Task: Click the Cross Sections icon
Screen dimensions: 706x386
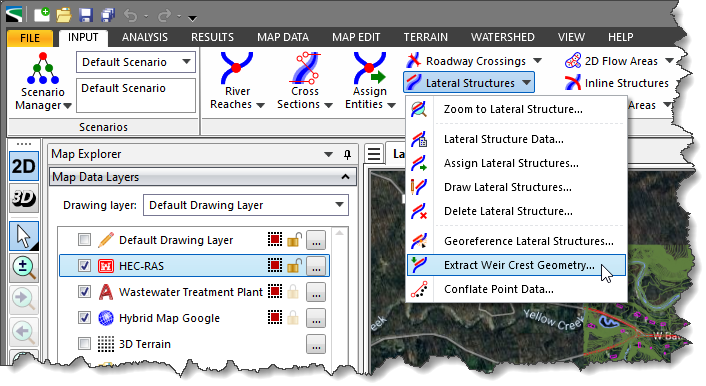Action: pyautogui.click(x=305, y=68)
